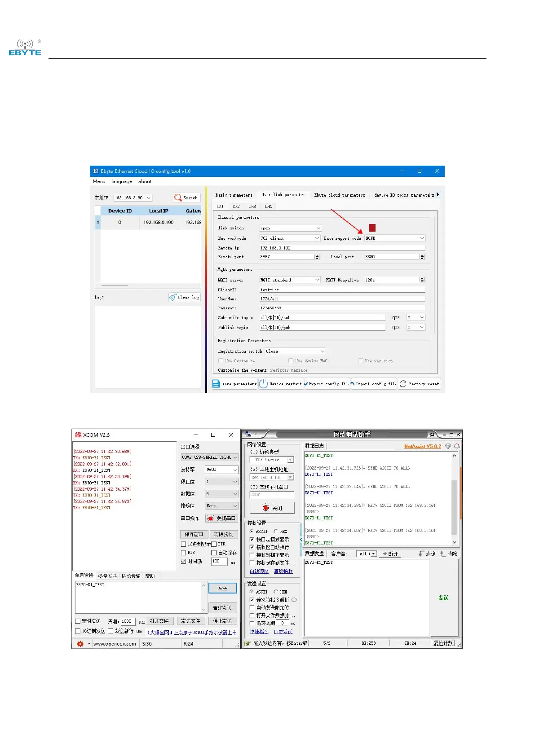Viewport: 535px width, 756px height.
Task: Click the Clear log broom button
Action: tap(184, 297)
